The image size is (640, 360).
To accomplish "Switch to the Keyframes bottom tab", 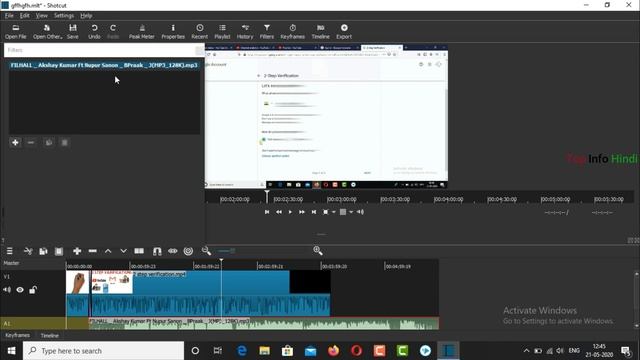I will (17, 335).
